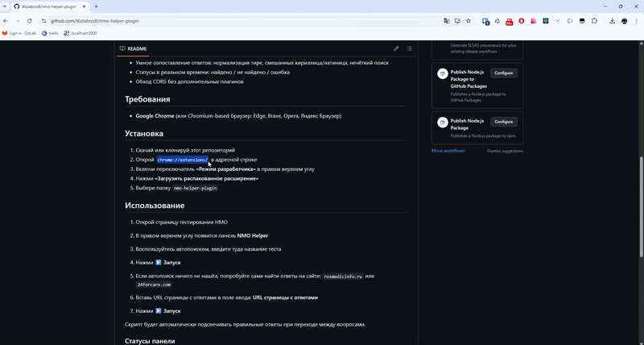The image size is (644, 345).
Task: Open the Sign in - GitLab bookmark
Action: point(19,33)
